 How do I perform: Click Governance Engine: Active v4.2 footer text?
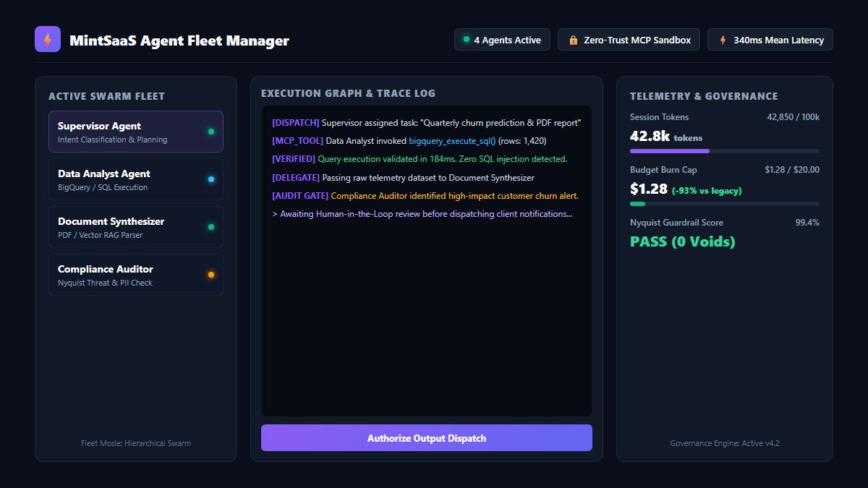coord(725,443)
